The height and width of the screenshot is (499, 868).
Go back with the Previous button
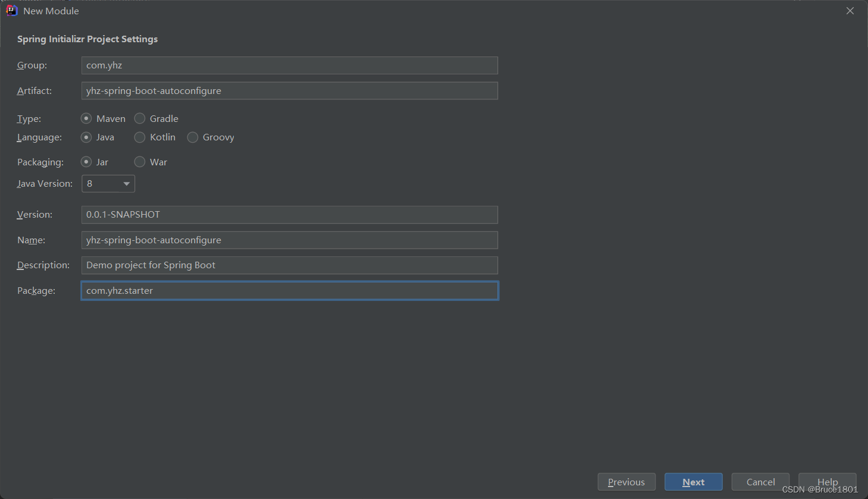(x=626, y=482)
